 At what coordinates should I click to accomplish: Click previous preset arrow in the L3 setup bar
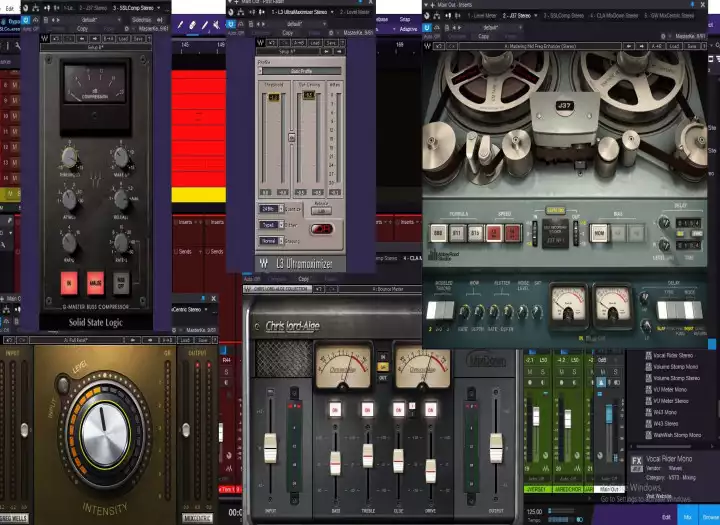tap(326, 51)
